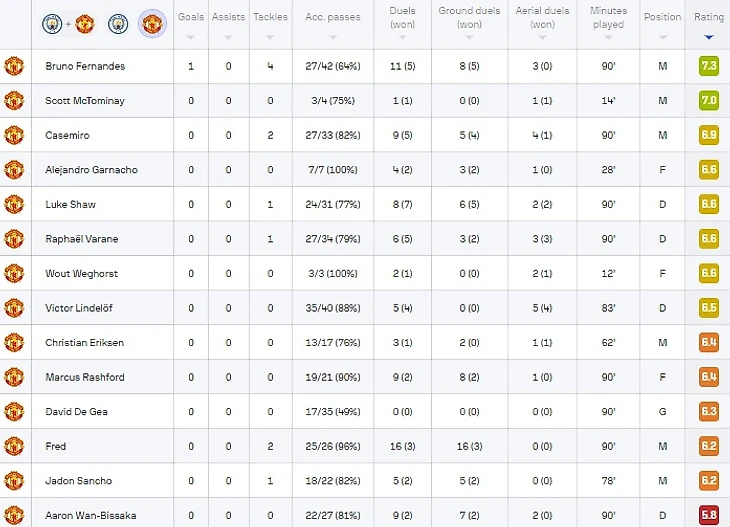The width and height of the screenshot is (730, 527).
Task: Click the red 5.8 rating badge
Action: (x=708, y=515)
